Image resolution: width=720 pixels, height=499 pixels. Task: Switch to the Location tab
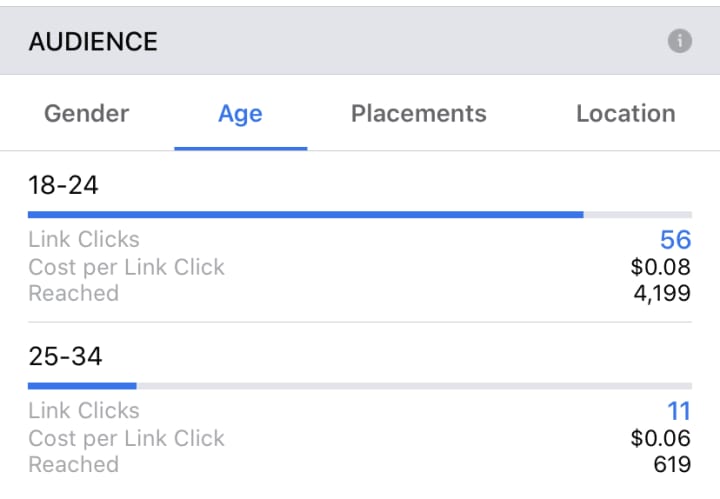pos(626,113)
